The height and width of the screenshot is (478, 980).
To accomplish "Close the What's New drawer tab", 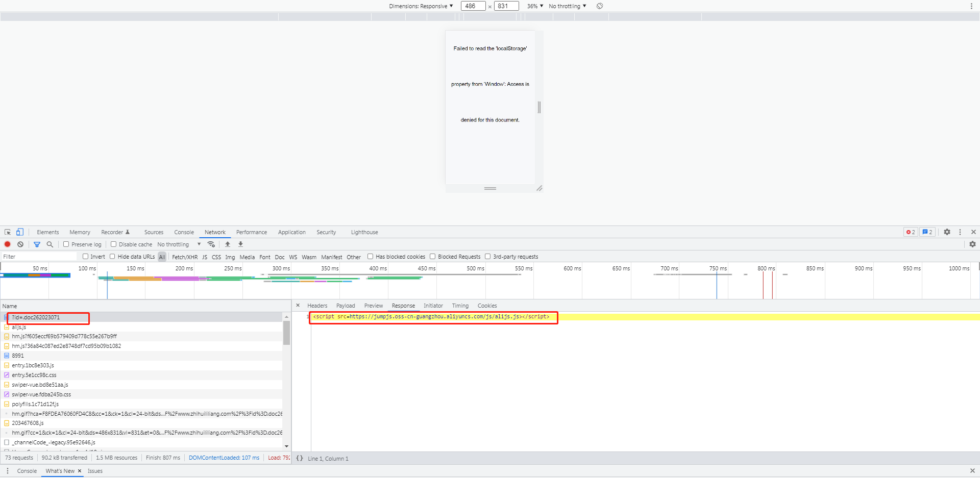I will point(80,471).
